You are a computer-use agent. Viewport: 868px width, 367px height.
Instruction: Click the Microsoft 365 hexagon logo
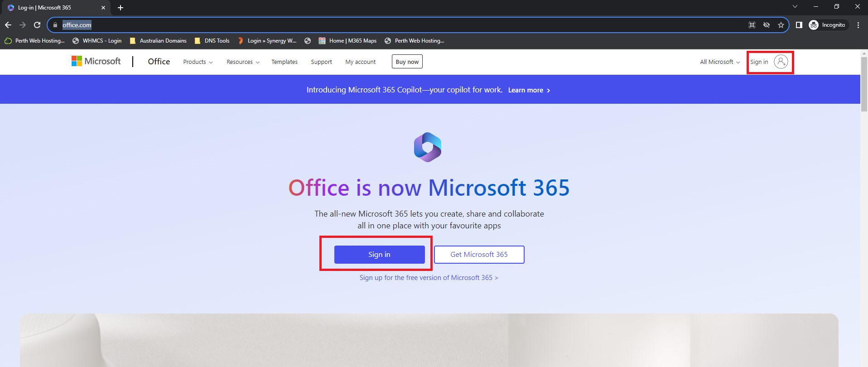point(428,147)
